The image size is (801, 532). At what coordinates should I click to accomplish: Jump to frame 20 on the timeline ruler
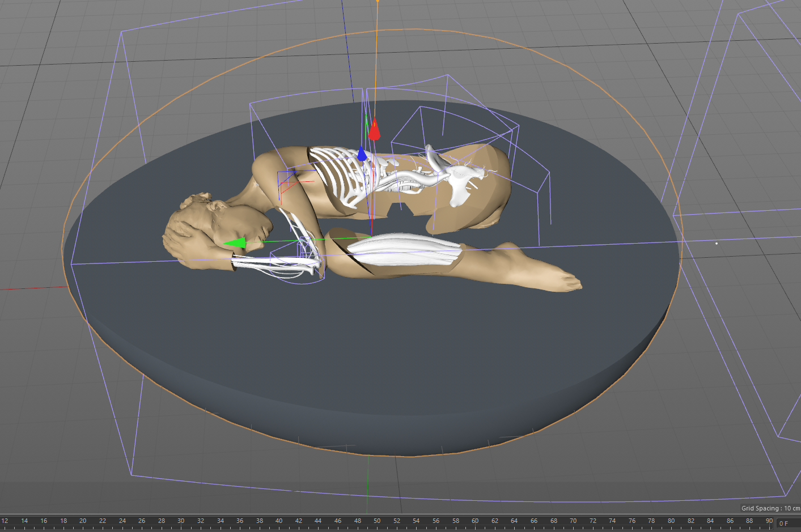(x=83, y=521)
